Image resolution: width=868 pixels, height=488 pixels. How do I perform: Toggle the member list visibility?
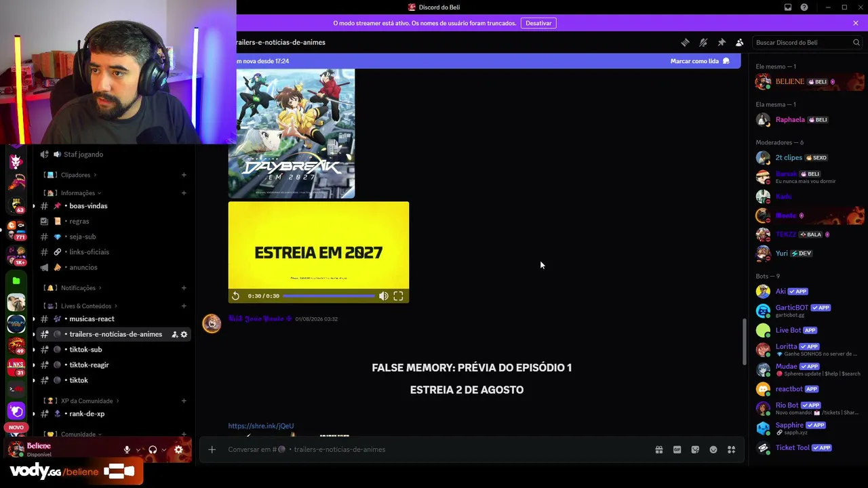(x=740, y=42)
